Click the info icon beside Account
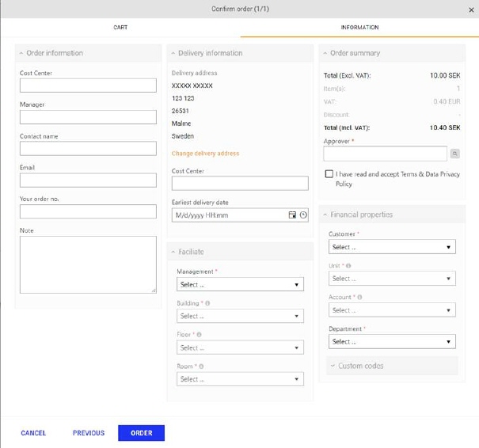 pyautogui.click(x=359, y=298)
